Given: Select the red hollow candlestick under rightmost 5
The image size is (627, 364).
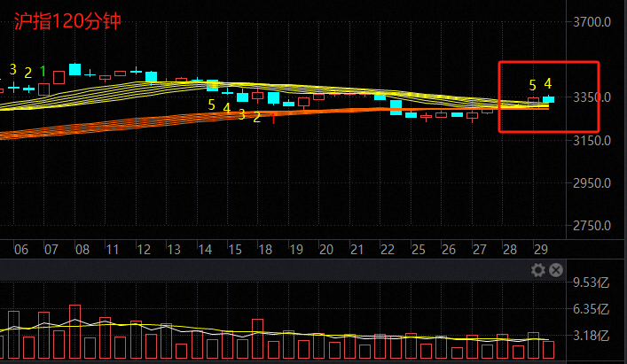Looking at the screenshot, I should [533, 101].
